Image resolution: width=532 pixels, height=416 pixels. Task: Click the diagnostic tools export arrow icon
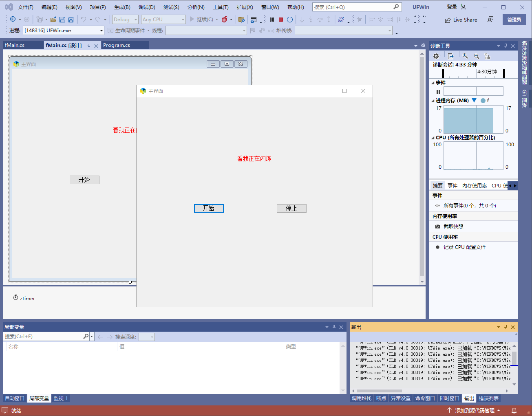pyautogui.click(x=450, y=56)
